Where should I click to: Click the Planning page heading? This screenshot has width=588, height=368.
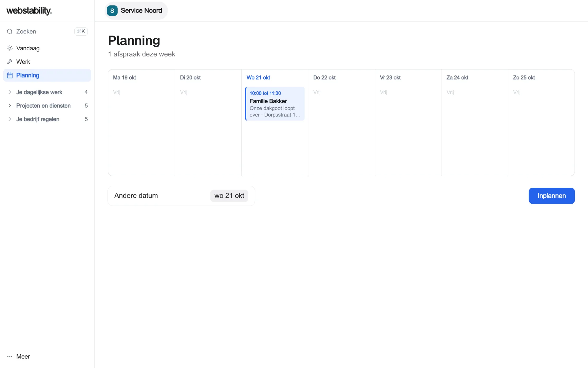pyautogui.click(x=134, y=40)
